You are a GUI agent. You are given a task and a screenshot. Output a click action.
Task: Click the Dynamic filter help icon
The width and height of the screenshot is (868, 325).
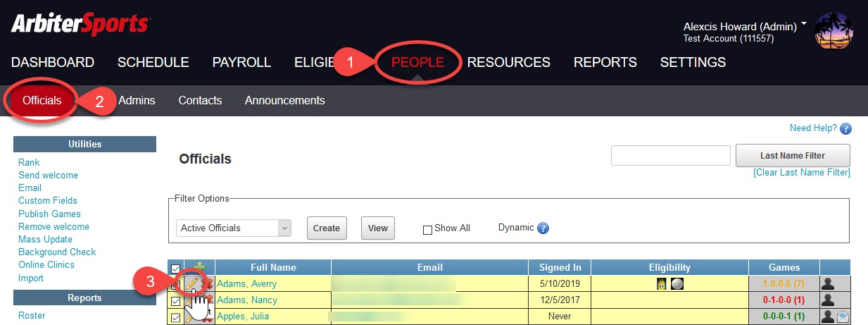click(x=543, y=228)
